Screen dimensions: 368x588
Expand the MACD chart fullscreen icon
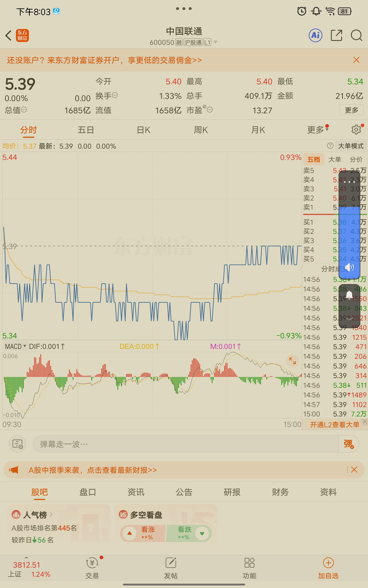pyautogui.click(x=292, y=361)
